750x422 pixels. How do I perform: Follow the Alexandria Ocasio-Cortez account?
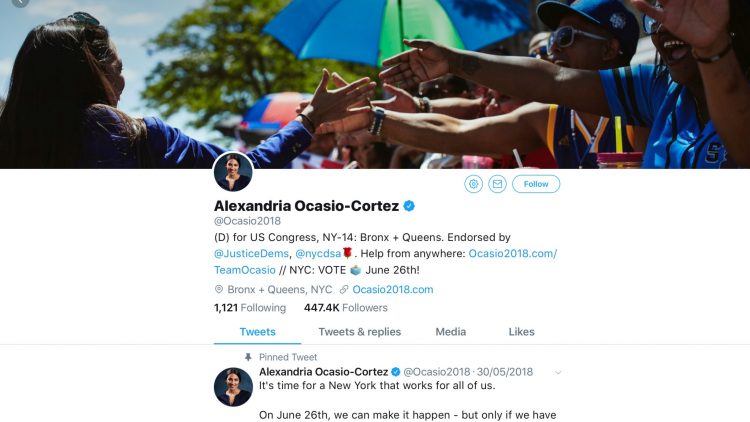point(536,184)
